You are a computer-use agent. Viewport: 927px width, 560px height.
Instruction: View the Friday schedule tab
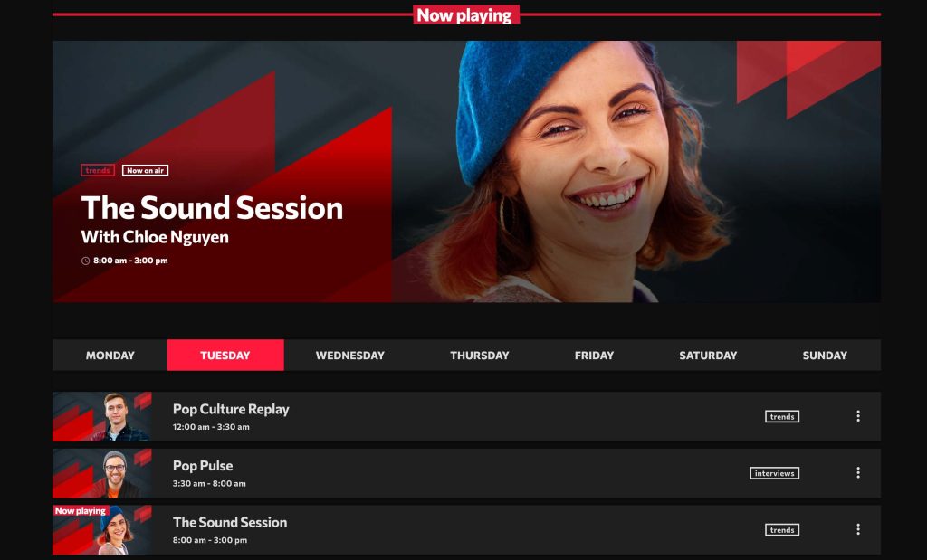click(x=594, y=355)
